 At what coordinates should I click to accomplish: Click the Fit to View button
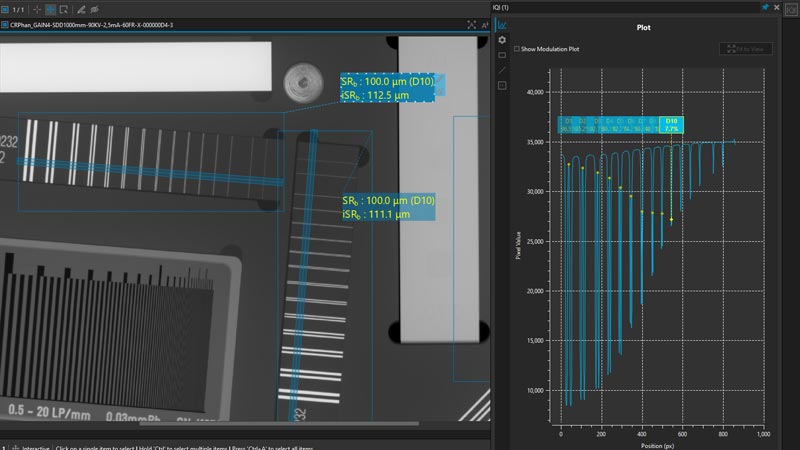point(745,49)
